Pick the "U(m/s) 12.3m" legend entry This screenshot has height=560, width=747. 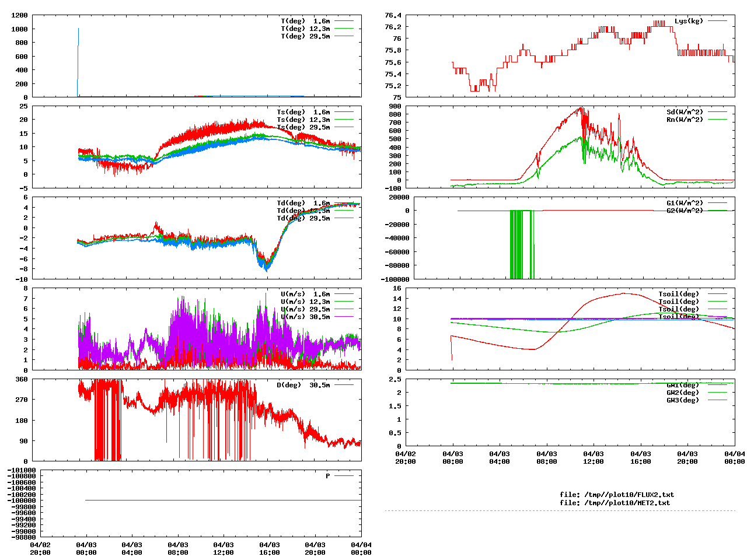point(305,302)
